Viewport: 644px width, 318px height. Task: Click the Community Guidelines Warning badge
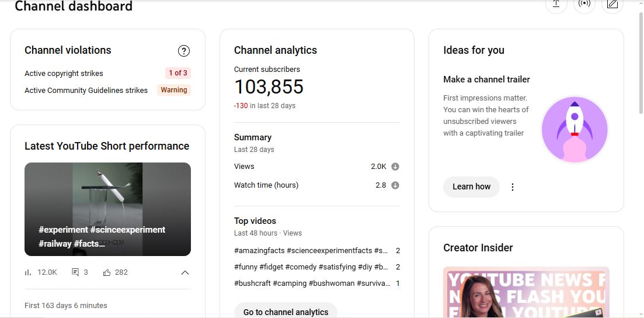[174, 90]
